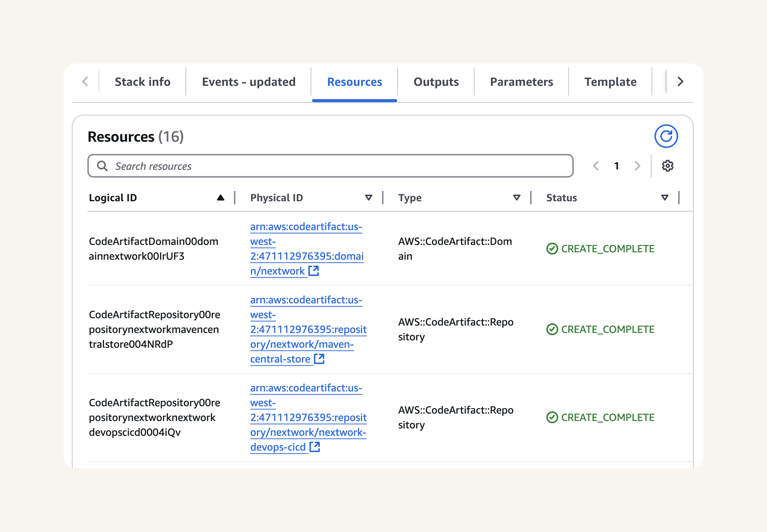767x532 pixels.
Task: Click page number 1
Action: [617, 166]
